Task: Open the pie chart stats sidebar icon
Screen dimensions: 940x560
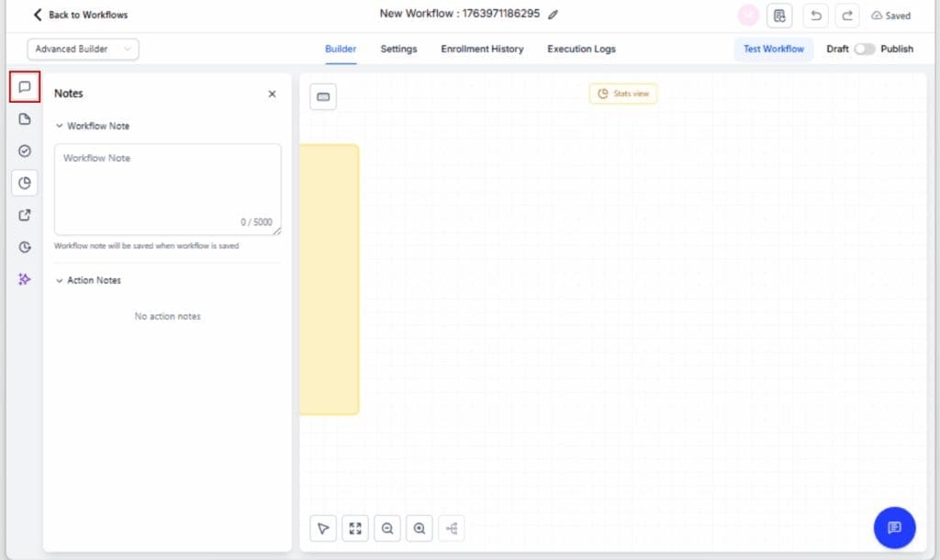Action: (x=24, y=183)
